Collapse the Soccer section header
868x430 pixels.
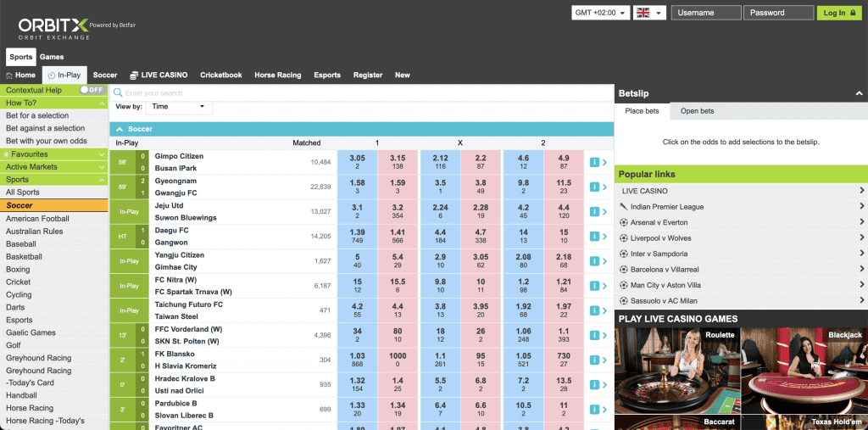(119, 129)
